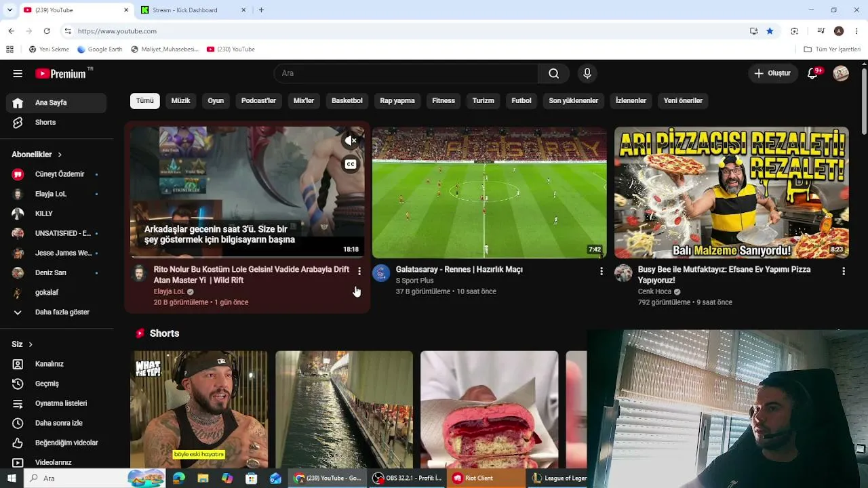868x488 pixels.
Task: Select Basketbol filter chip
Action: pos(347,101)
